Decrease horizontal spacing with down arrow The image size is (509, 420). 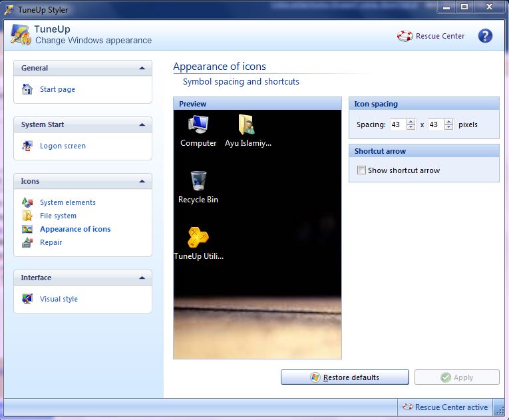coord(411,127)
